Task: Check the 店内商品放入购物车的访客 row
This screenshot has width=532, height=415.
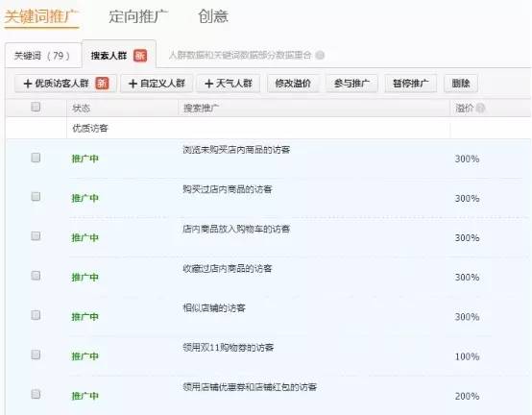Action: point(36,235)
